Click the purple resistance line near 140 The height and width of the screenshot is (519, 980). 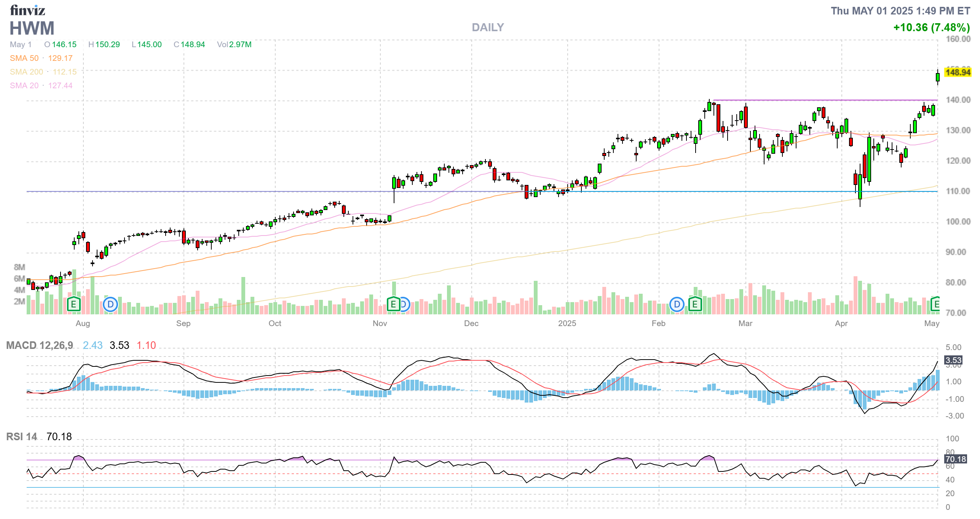click(x=800, y=100)
